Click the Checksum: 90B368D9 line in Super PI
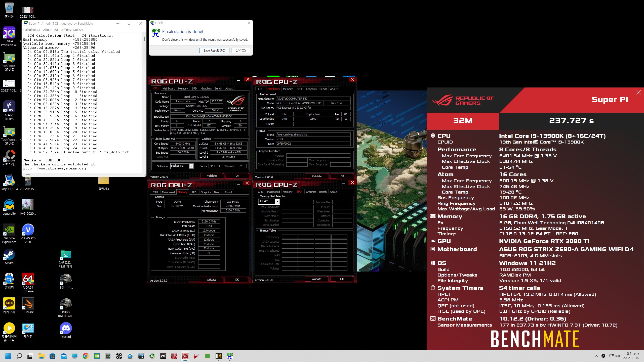The image size is (644, 362). pyautogui.click(x=43, y=160)
